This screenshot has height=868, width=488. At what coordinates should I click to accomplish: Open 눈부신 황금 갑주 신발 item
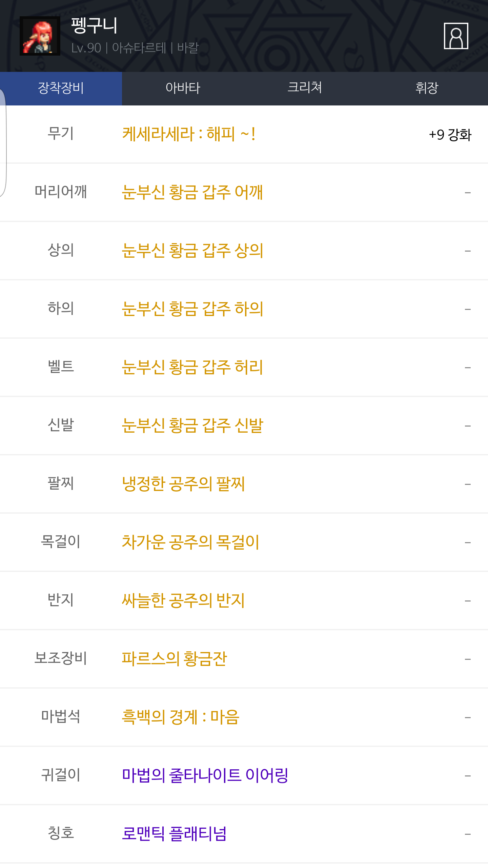(x=192, y=426)
